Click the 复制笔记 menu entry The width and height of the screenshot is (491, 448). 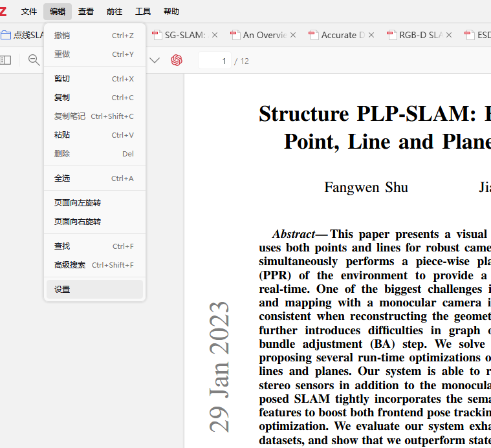pos(94,116)
